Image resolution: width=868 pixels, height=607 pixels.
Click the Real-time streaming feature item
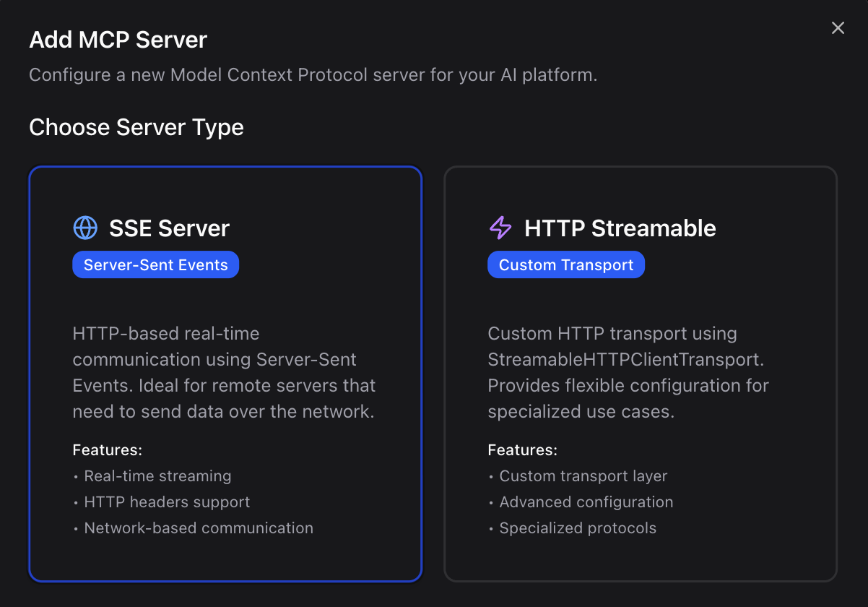tap(157, 475)
